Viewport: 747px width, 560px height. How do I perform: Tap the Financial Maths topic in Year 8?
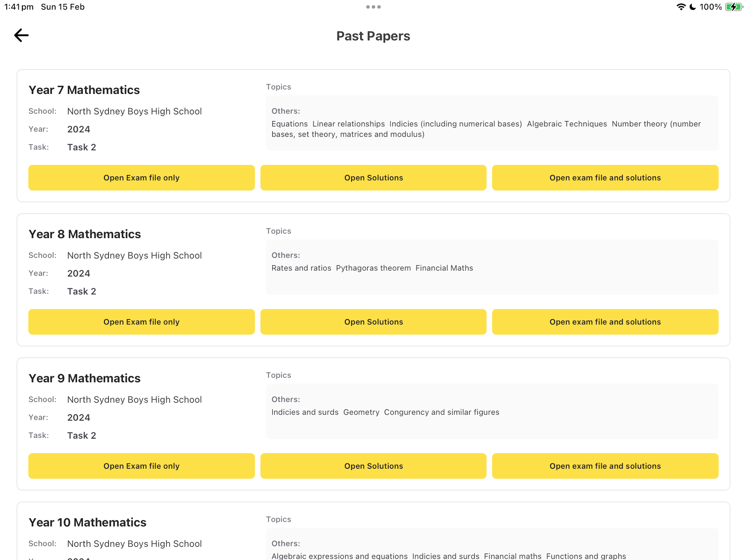[444, 268]
